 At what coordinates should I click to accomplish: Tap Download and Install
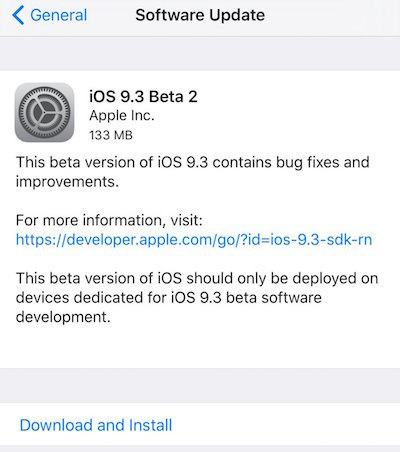click(96, 425)
